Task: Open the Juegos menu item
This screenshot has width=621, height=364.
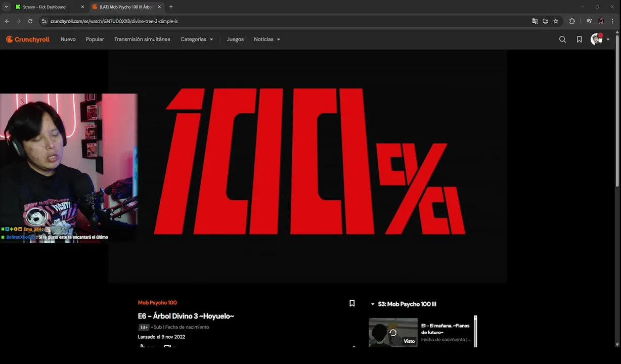Action: (235, 39)
